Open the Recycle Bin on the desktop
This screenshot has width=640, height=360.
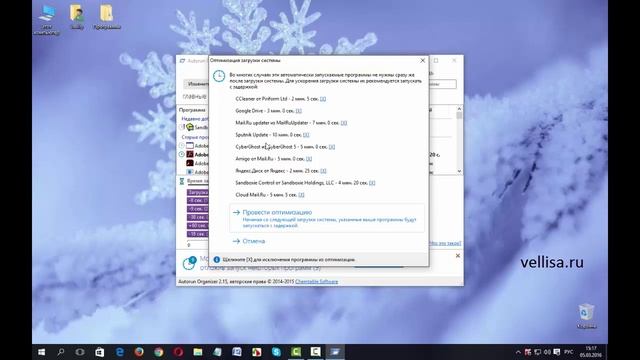coord(586,316)
